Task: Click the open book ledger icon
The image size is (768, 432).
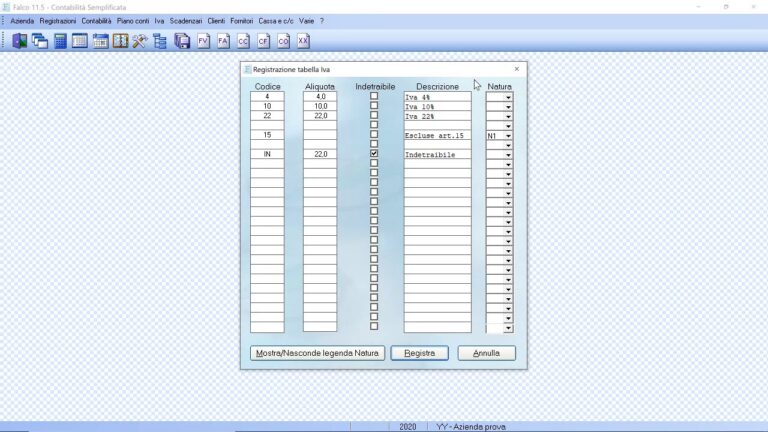Action: (120, 41)
